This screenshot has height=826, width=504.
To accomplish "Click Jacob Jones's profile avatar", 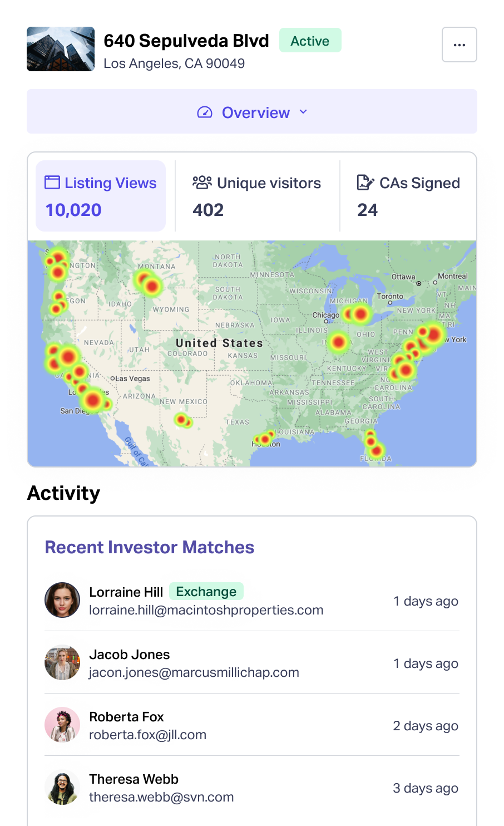I will (x=62, y=662).
